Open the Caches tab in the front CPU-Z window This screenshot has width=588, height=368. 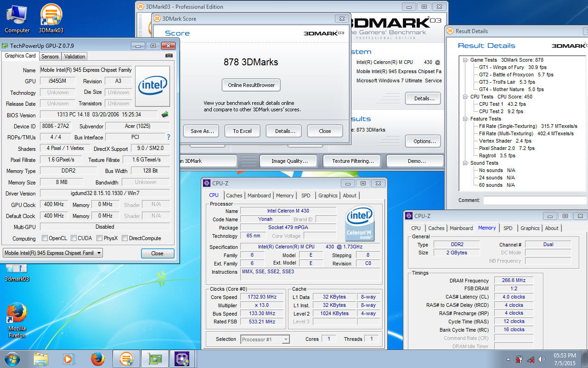pos(234,195)
